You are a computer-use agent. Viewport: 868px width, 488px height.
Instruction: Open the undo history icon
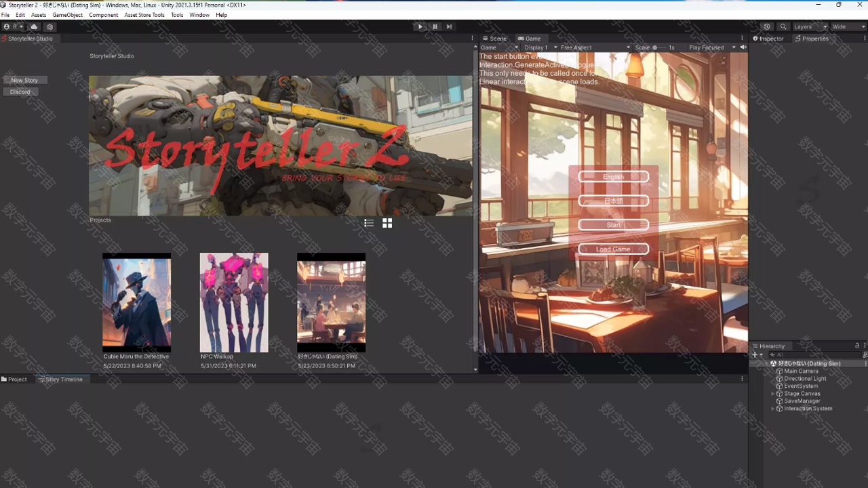[x=767, y=26]
